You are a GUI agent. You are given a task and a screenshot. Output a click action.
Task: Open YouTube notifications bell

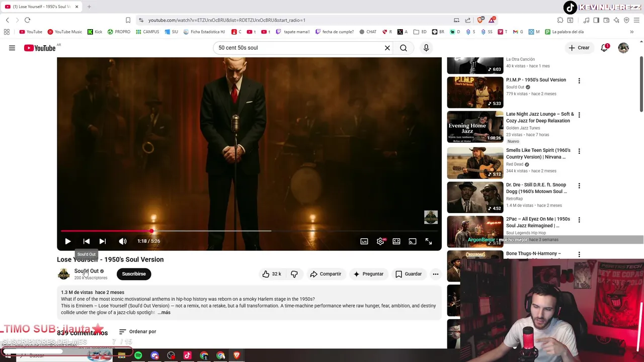[604, 48]
